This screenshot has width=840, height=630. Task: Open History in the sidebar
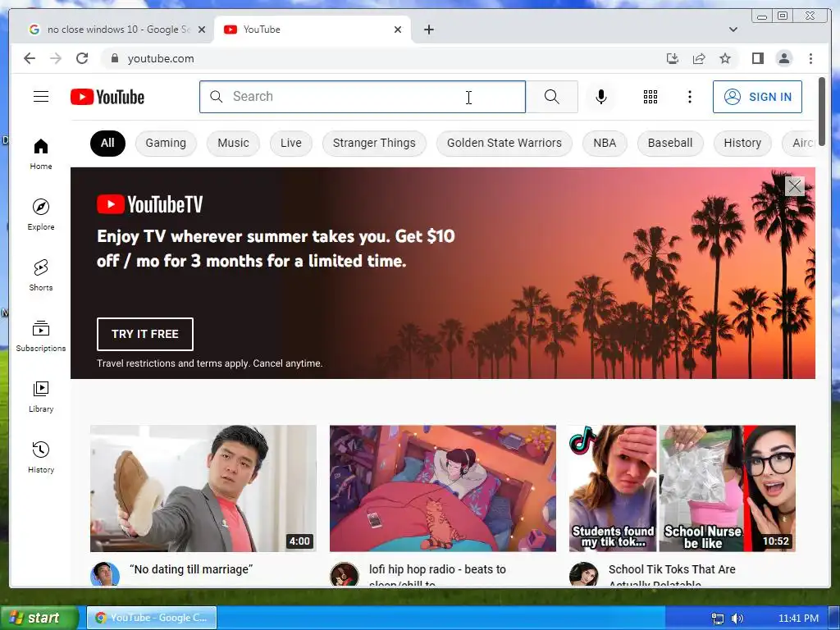[x=41, y=457]
